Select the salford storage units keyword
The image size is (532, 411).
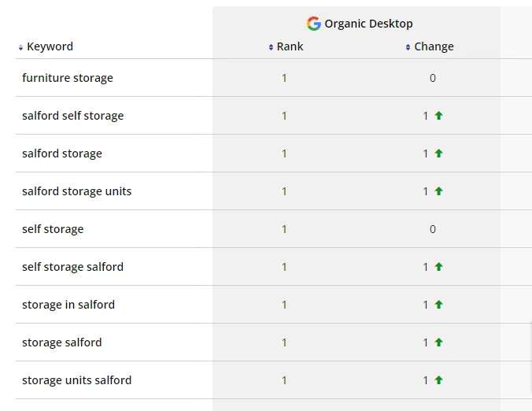click(76, 191)
